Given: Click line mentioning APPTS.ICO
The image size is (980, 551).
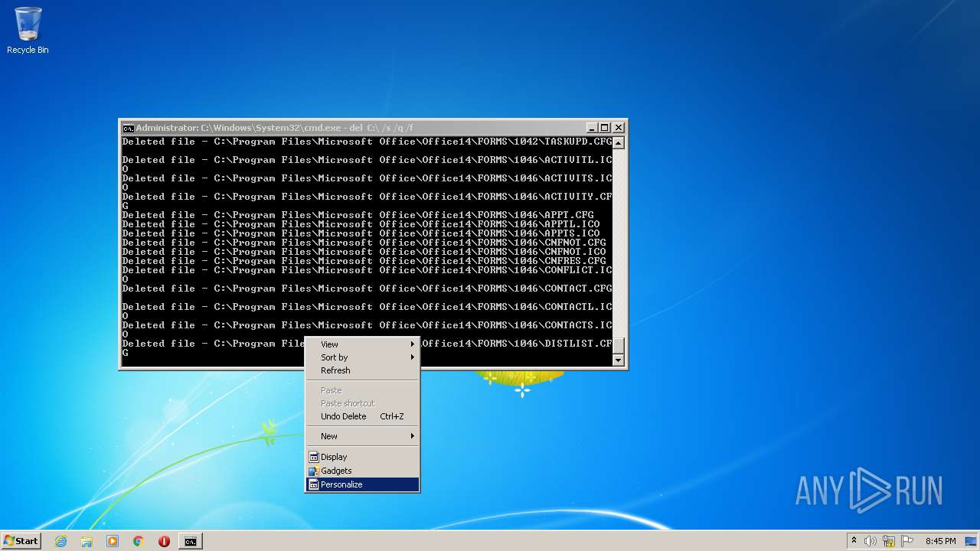Looking at the screenshot, I should pyautogui.click(x=361, y=233).
